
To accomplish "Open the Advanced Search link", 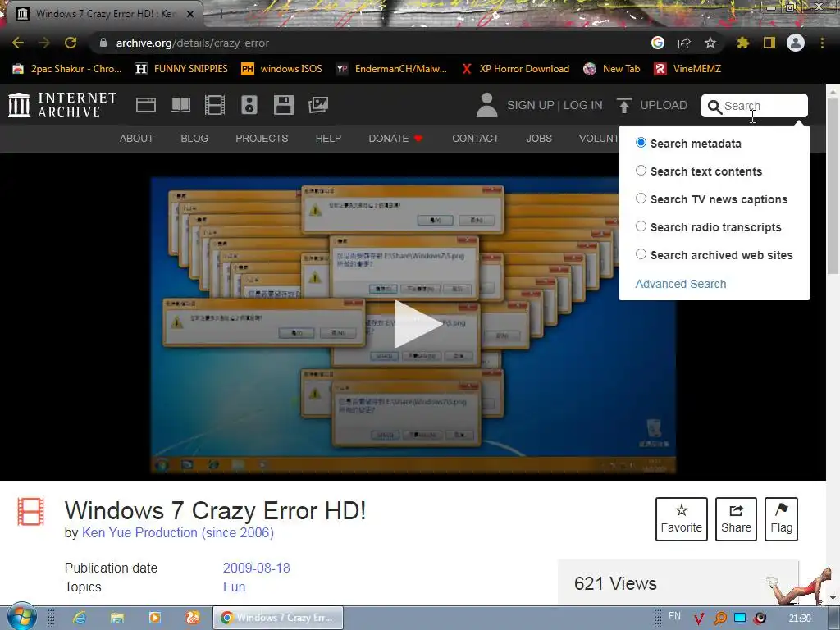I will click(681, 284).
